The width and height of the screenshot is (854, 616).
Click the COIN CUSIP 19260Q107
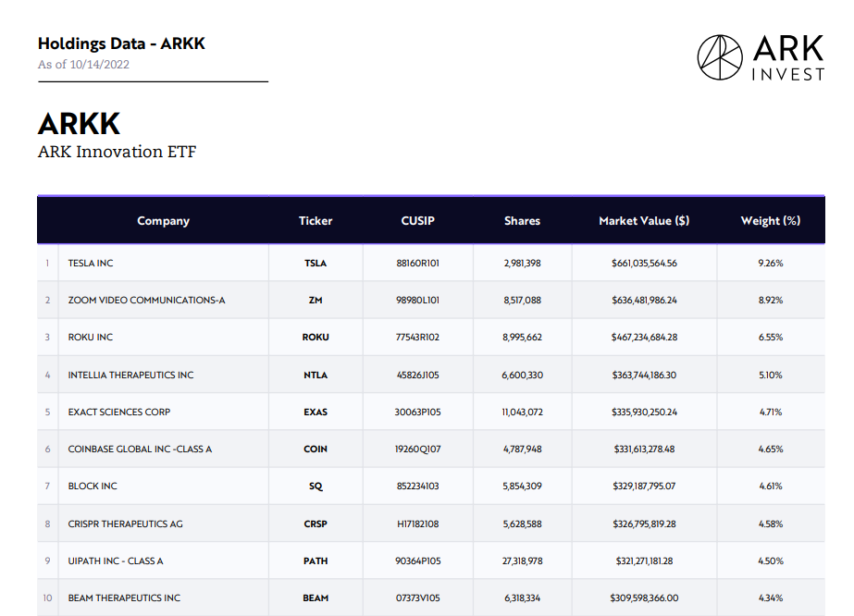(x=417, y=449)
